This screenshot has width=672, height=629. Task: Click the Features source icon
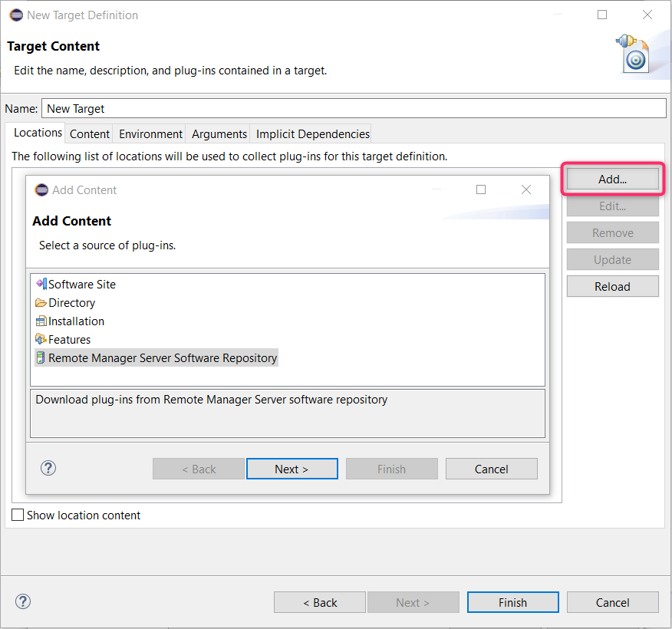[x=41, y=339]
